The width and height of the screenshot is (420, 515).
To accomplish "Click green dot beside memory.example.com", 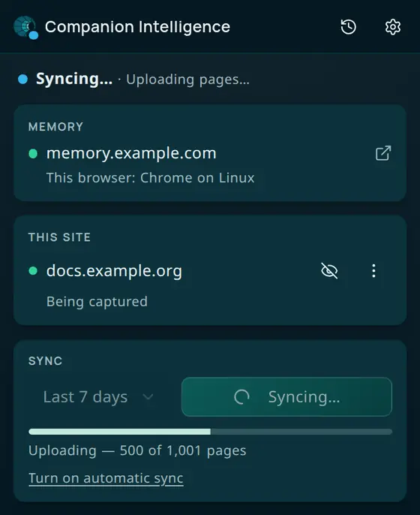I will coord(33,153).
